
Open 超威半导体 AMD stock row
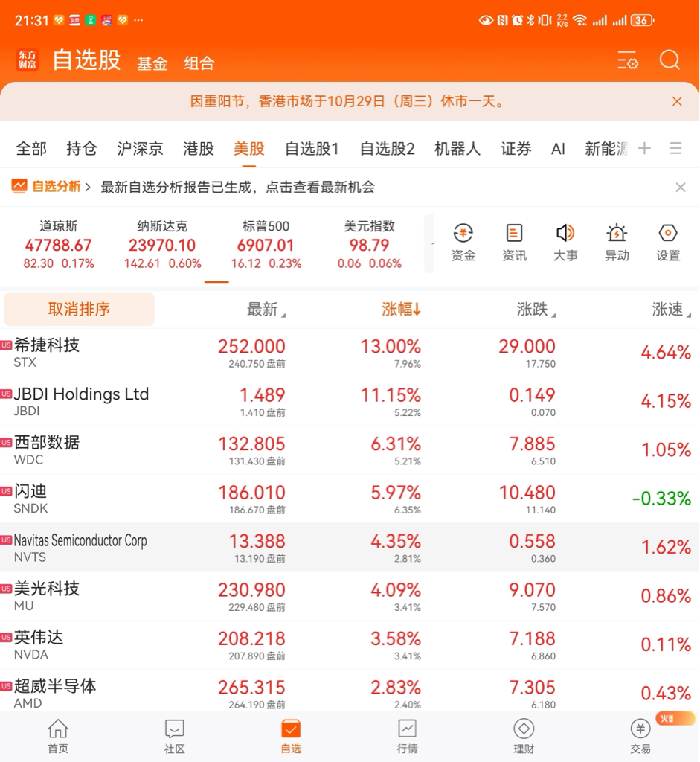tap(350, 690)
